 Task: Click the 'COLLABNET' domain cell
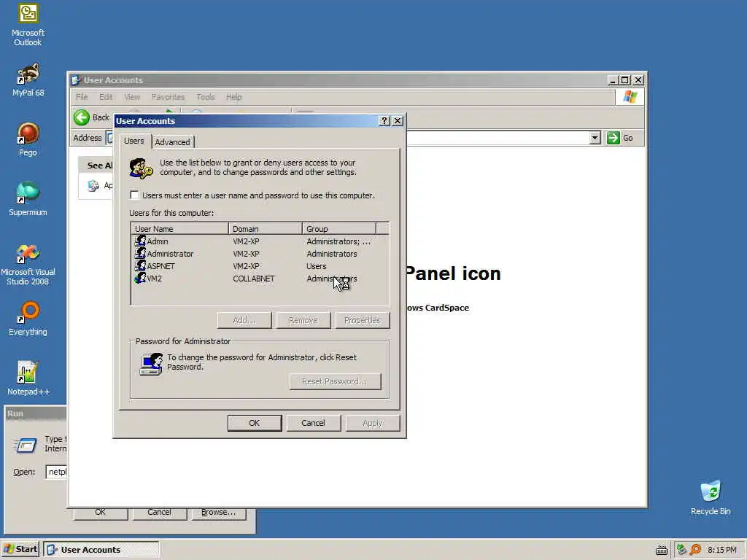click(253, 279)
